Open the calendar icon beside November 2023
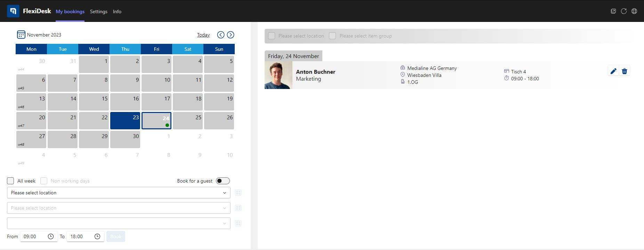 21,34
